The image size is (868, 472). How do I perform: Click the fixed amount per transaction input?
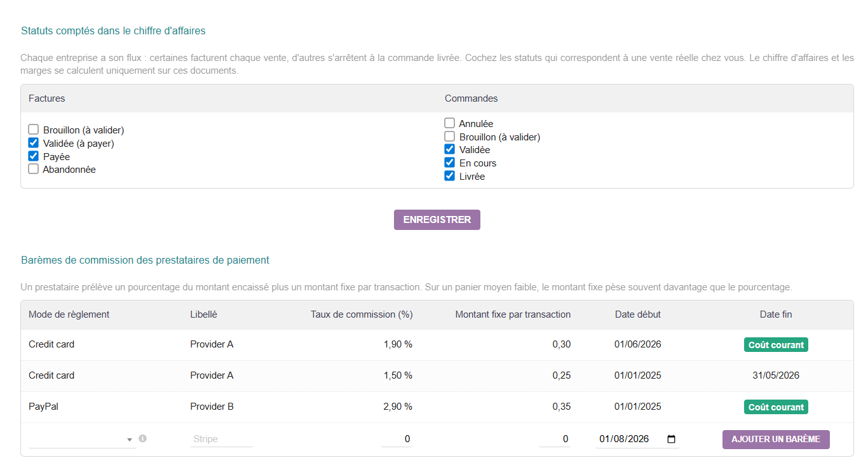click(555, 439)
